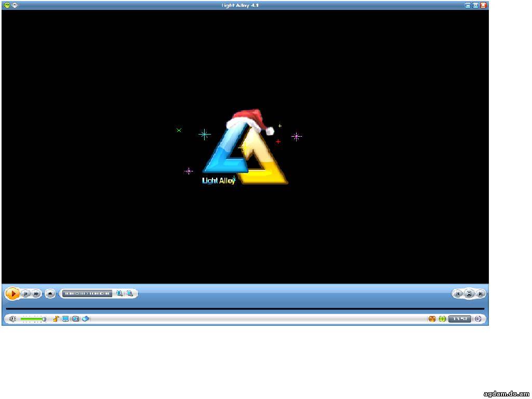Maximize the Light Alloy window
Viewport: 532px width, 399px height.
(476, 5)
